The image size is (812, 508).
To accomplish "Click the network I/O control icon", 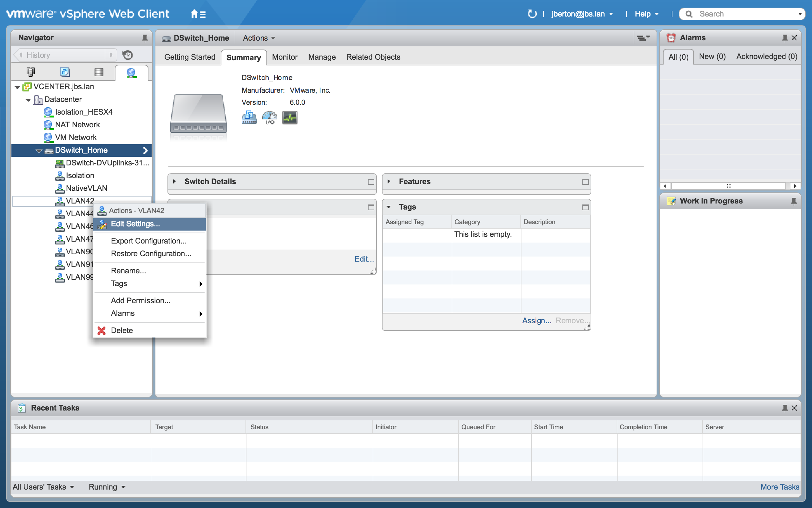I will [269, 117].
